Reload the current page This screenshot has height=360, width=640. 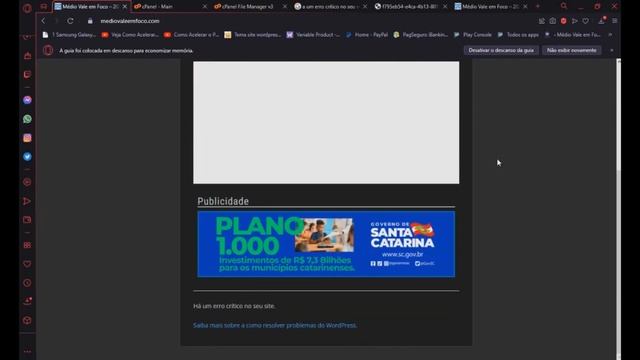click(x=70, y=21)
